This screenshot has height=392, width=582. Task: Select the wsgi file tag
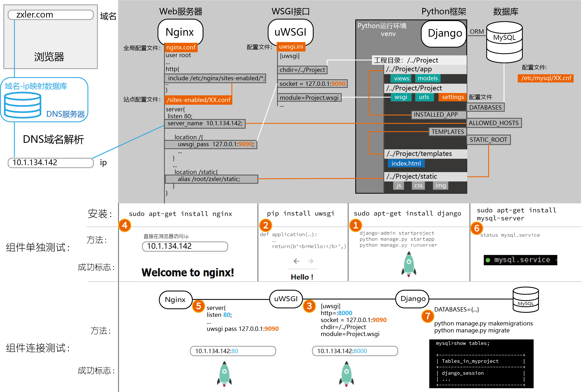click(401, 97)
